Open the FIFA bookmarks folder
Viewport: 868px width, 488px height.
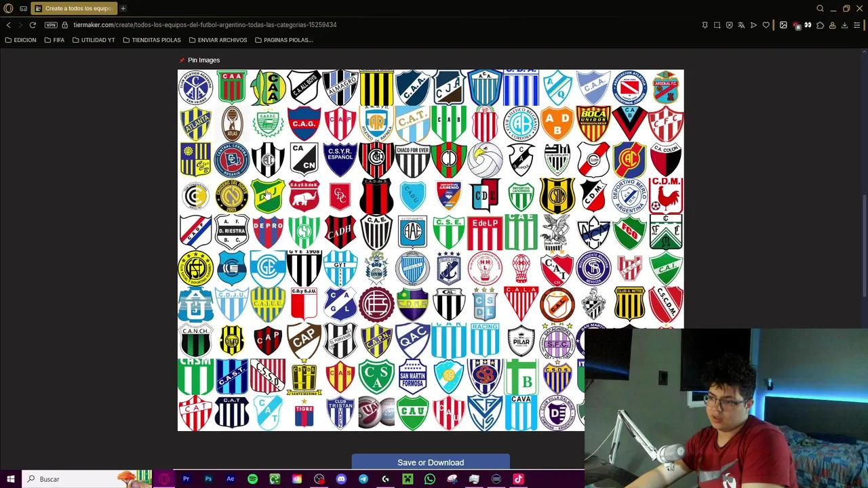click(54, 40)
